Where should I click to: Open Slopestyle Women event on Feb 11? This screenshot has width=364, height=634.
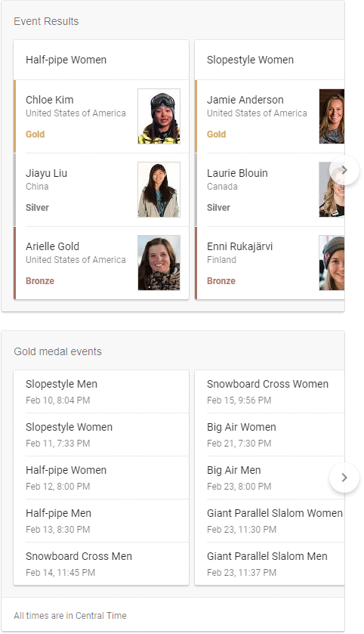point(101,435)
